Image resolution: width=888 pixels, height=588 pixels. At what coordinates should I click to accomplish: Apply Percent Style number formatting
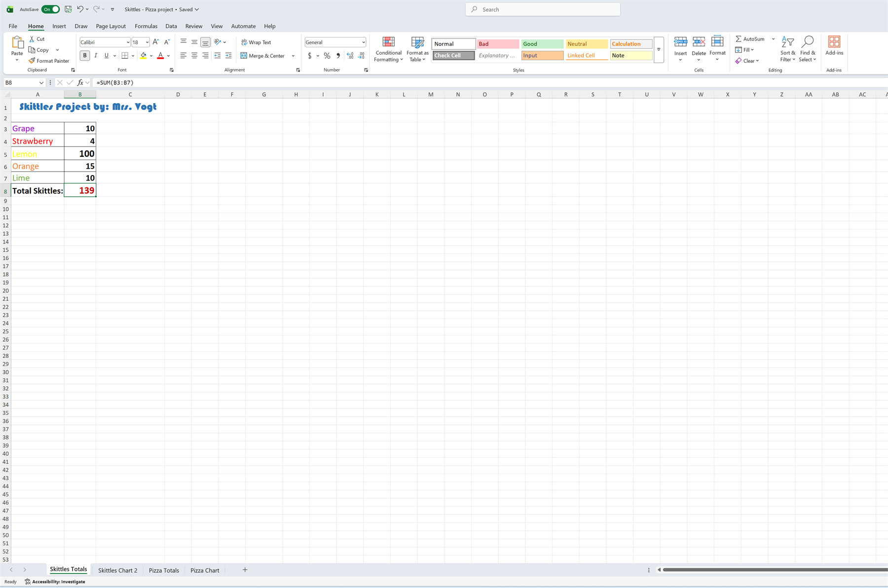[327, 56]
